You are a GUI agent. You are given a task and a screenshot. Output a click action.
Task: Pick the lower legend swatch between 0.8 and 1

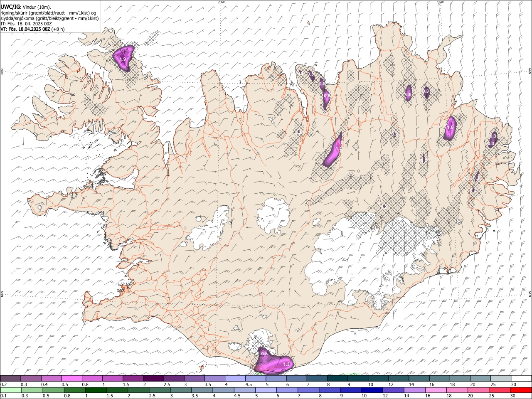pyautogui.click(x=75, y=390)
